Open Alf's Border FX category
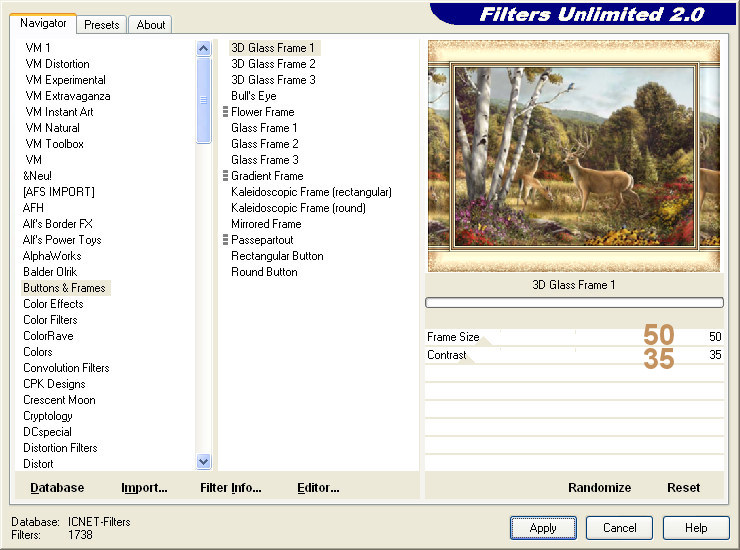 (58, 224)
